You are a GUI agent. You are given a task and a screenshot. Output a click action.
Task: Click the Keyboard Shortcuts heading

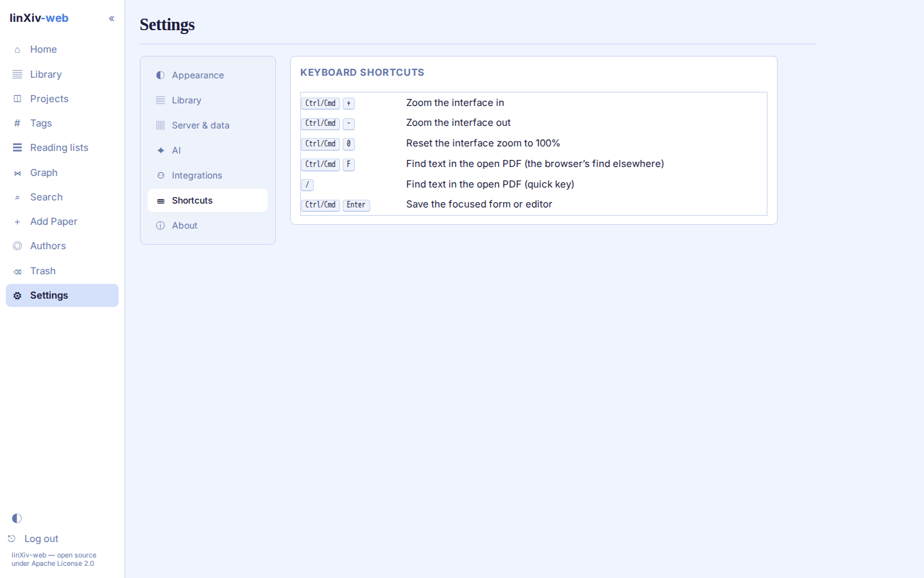362,73
